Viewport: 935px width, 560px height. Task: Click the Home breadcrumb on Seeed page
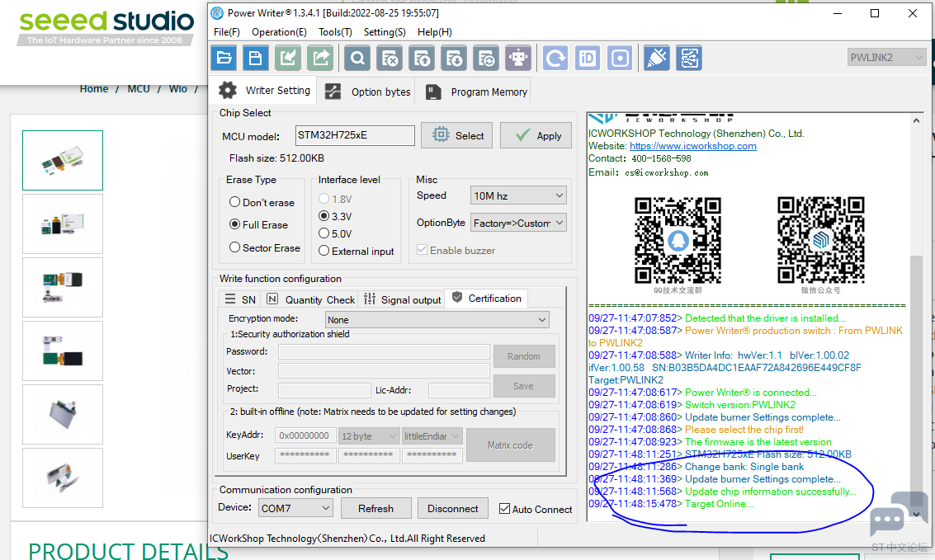94,89
